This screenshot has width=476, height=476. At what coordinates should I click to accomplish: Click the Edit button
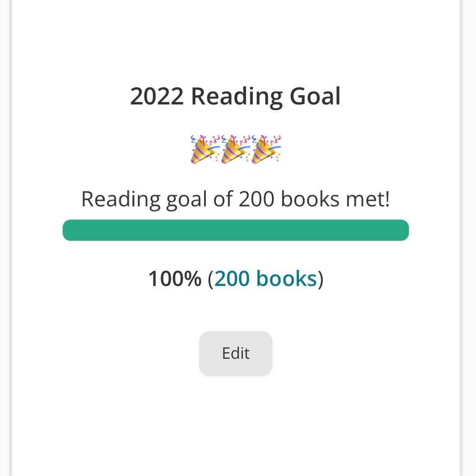click(x=235, y=353)
